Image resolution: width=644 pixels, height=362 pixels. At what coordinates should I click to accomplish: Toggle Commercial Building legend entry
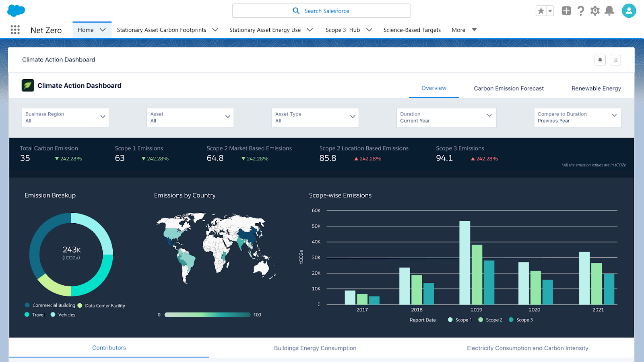50,305
